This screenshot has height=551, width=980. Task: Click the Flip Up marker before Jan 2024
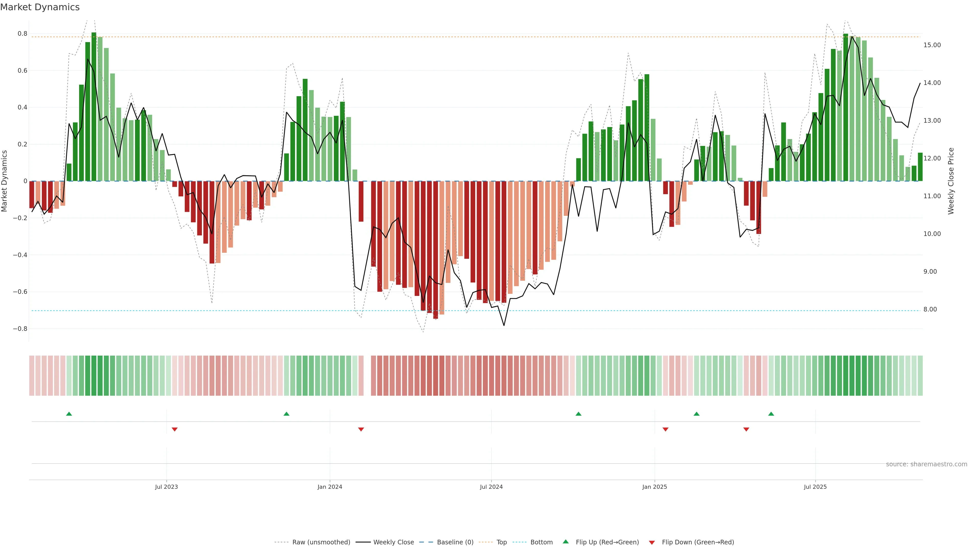point(286,414)
